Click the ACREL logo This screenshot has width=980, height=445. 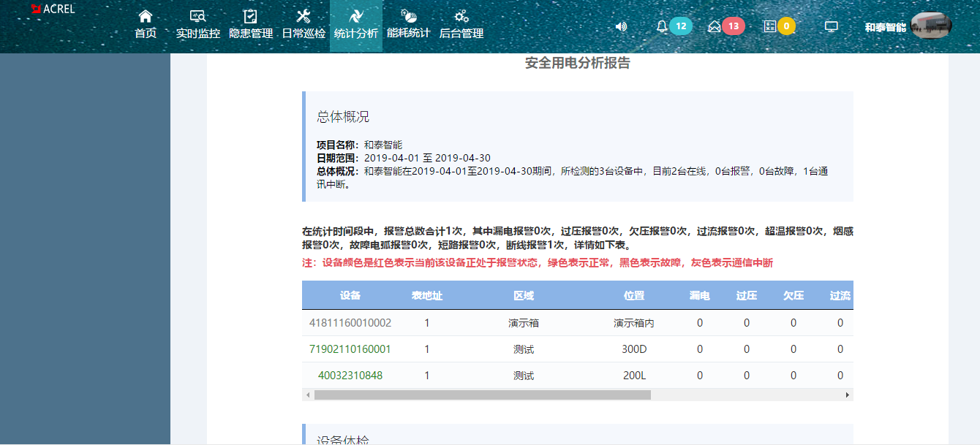53,9
